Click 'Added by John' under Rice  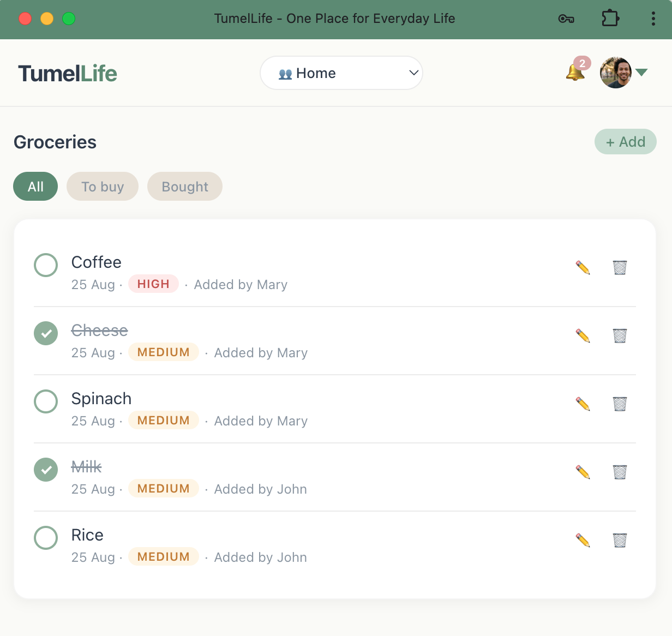click(261, 557)
